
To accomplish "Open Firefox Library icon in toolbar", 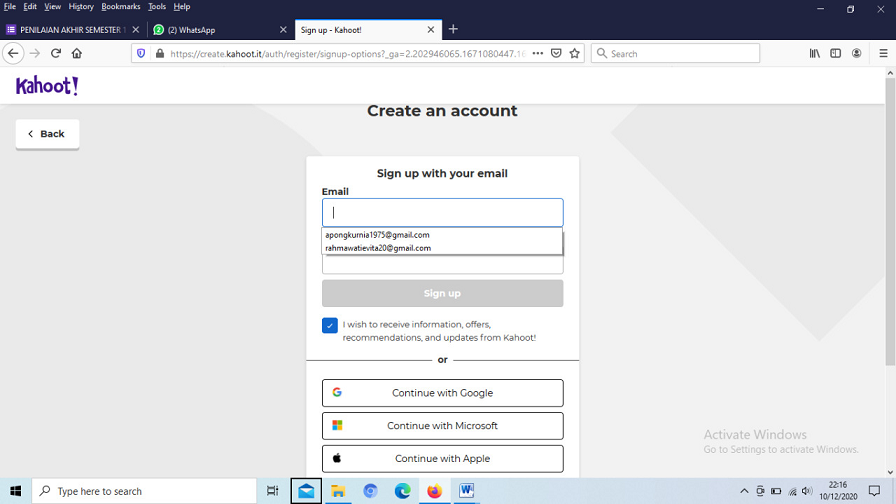I will pyautogui.click(x=815, y=53).
